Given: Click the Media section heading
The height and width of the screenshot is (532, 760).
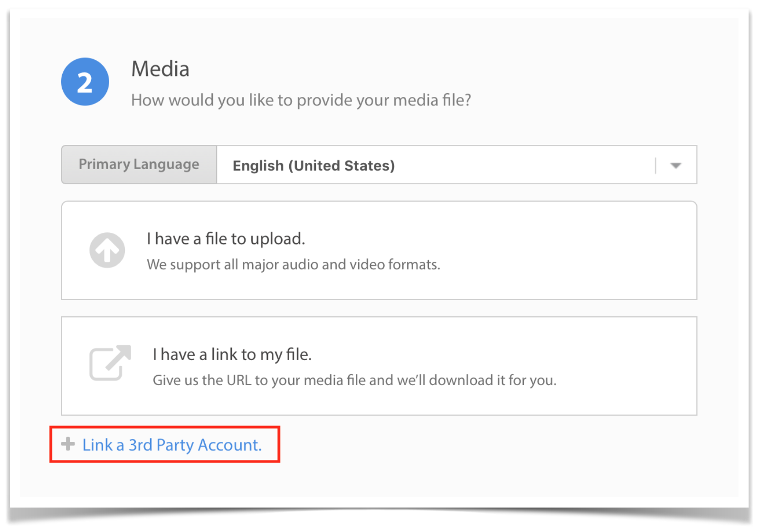Looking at the screenshot, I should coord(160,69).
